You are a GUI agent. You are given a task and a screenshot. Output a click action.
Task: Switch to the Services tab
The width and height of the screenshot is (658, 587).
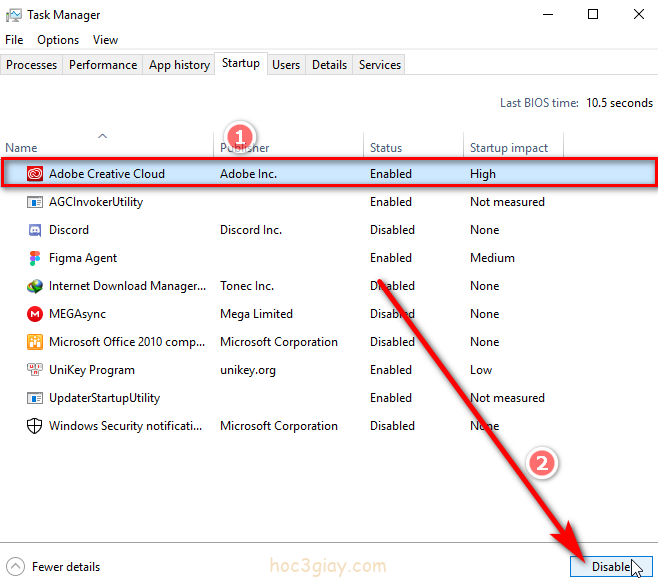tap(379, 65)
